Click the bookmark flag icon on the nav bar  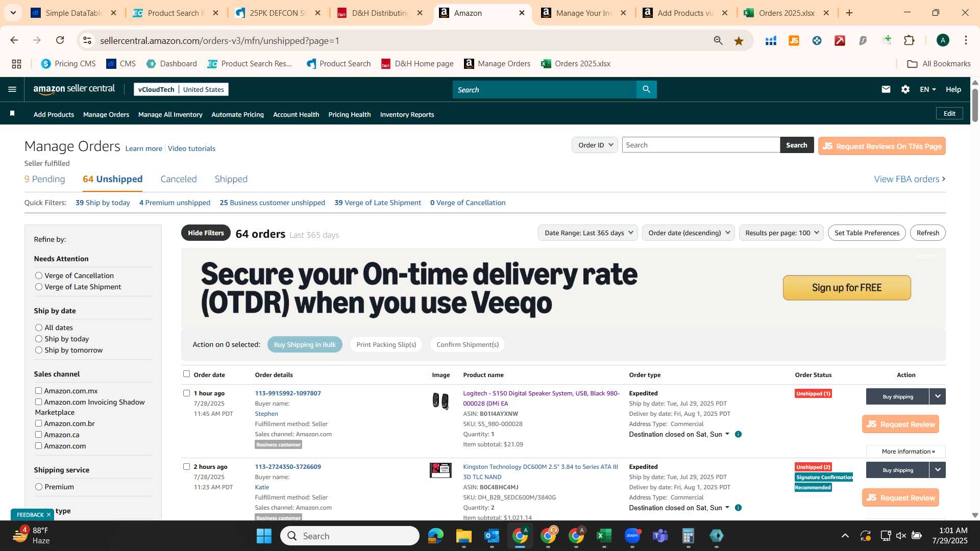click(x=12, y=113)
